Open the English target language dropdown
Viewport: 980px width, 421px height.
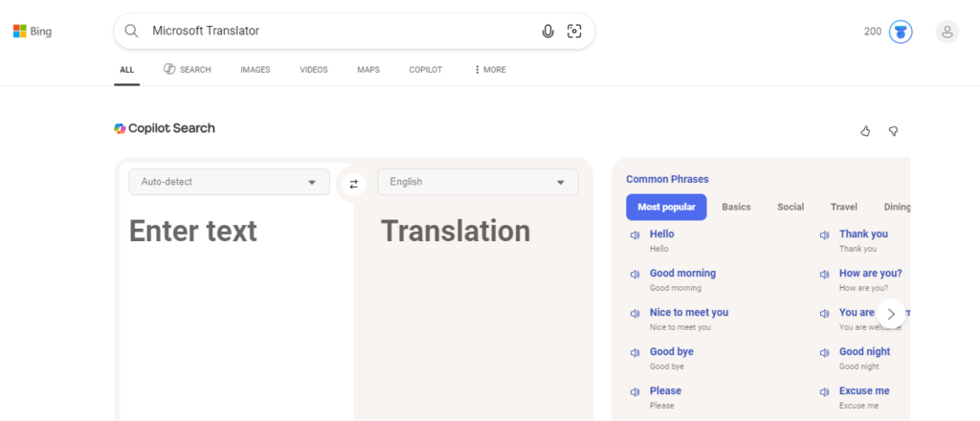pyautogui.click(x=478, y=182)
